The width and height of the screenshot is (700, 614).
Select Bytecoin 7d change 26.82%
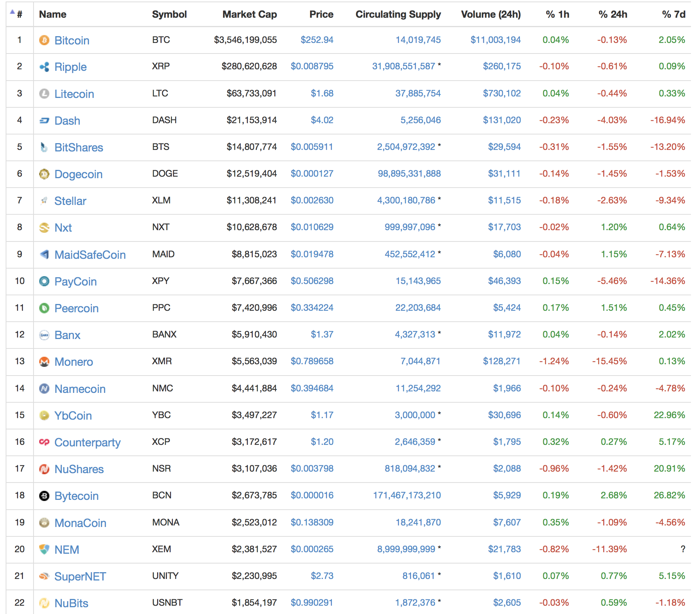point(669,495)
